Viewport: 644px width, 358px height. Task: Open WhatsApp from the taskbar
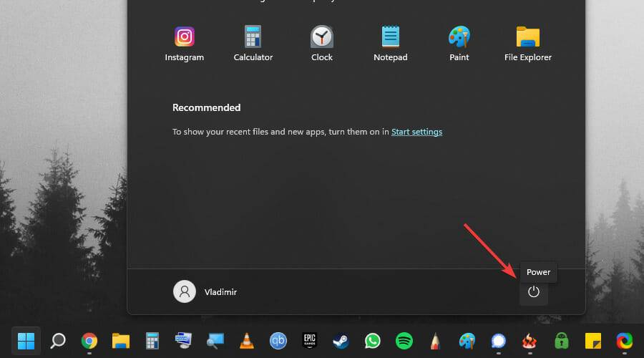(x=373, y=341)
